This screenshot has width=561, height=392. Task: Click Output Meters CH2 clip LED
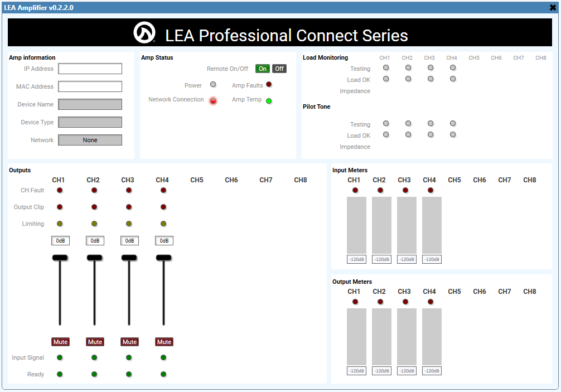click(x=380, y=302)
